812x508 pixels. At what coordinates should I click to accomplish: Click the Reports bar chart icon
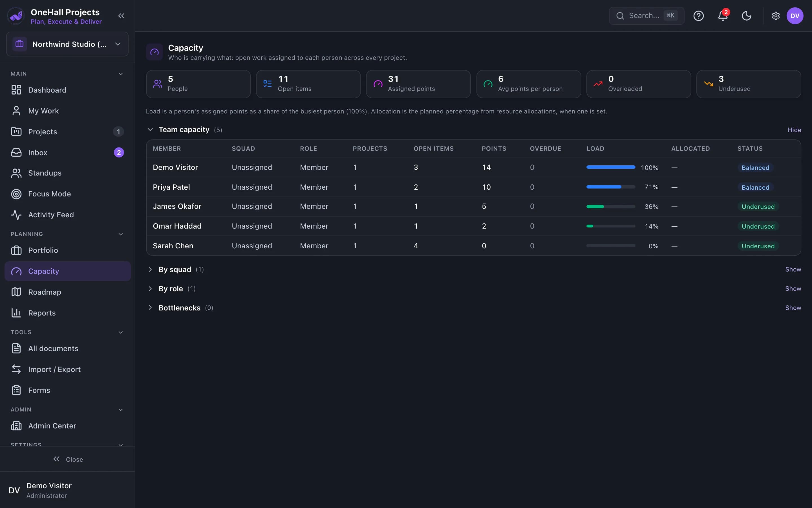[x=16, y=313]
